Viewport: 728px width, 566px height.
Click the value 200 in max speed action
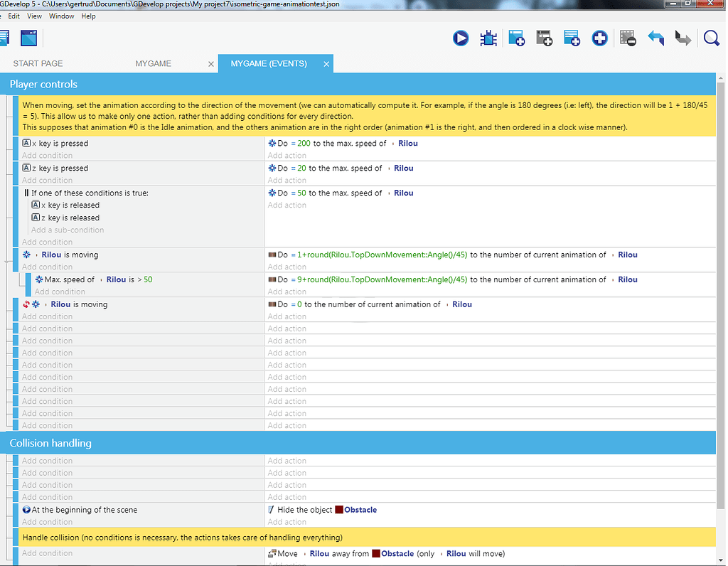point(304,143)
